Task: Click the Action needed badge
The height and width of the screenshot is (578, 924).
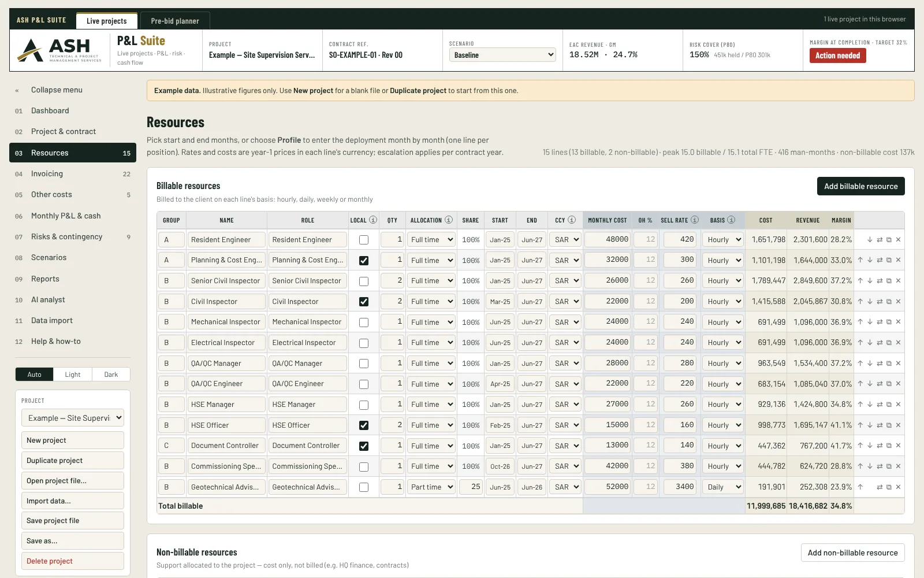Action: point(838,55)
